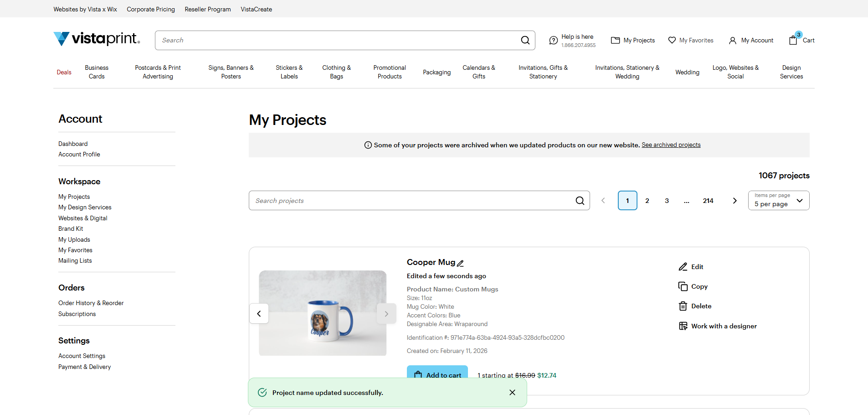The width and height of the screenshot is (868, 415).
Task: Go to Dashboard in Account sidebar
Action: click(73, 144)
